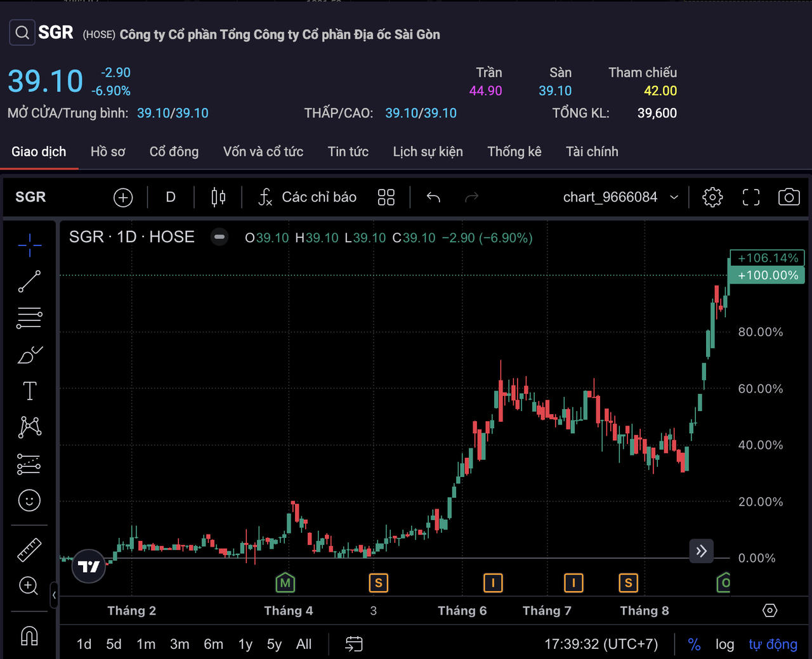The image size is (812, 659).
Task: Toggle auto scale (tự động)
Action: pyautogui.click(x=773, y=644)
